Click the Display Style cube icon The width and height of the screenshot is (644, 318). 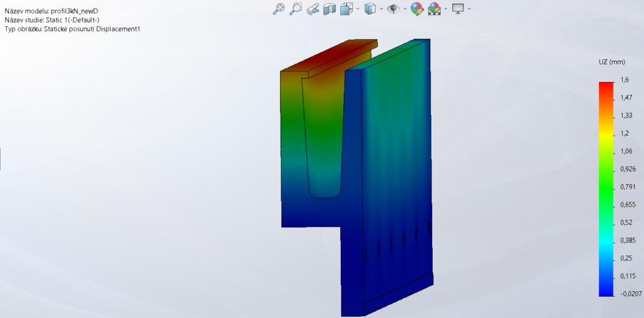coord(370,9)
